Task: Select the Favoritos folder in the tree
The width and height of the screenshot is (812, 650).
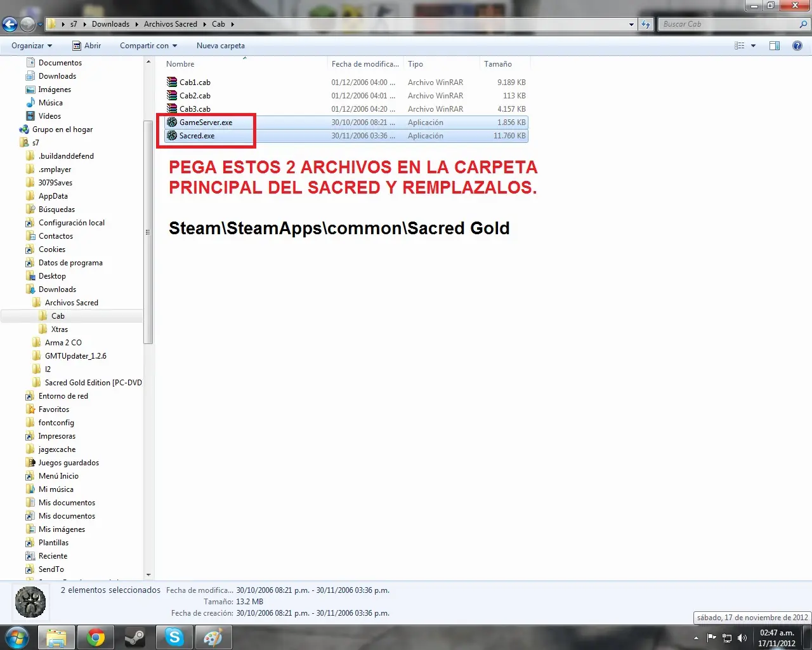Action: point(54,409)
